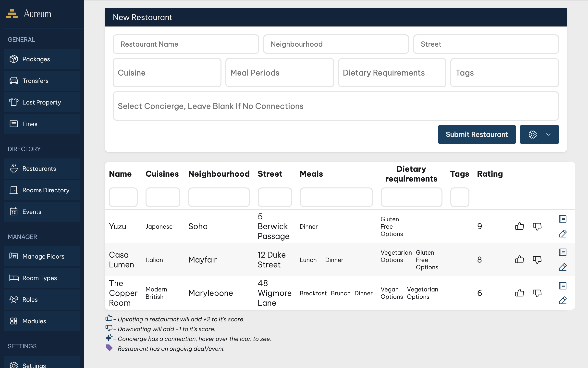Click the Marylebone neighbourhood cell

(x=211, y=293)
